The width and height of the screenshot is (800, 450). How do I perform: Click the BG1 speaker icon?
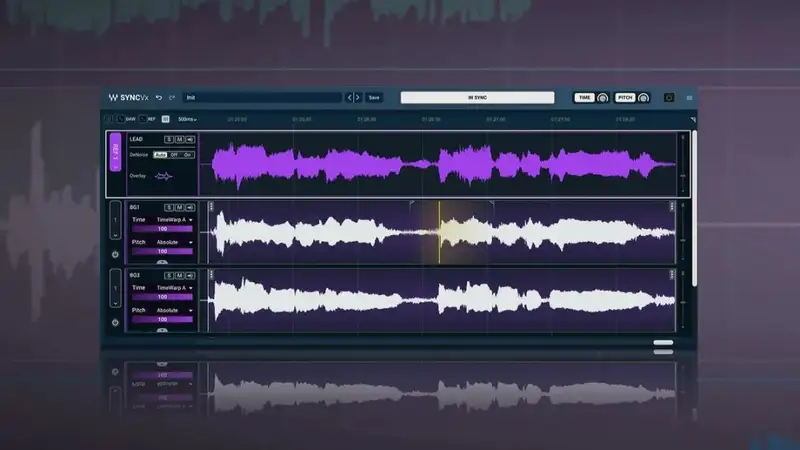[x=190, y=208]
